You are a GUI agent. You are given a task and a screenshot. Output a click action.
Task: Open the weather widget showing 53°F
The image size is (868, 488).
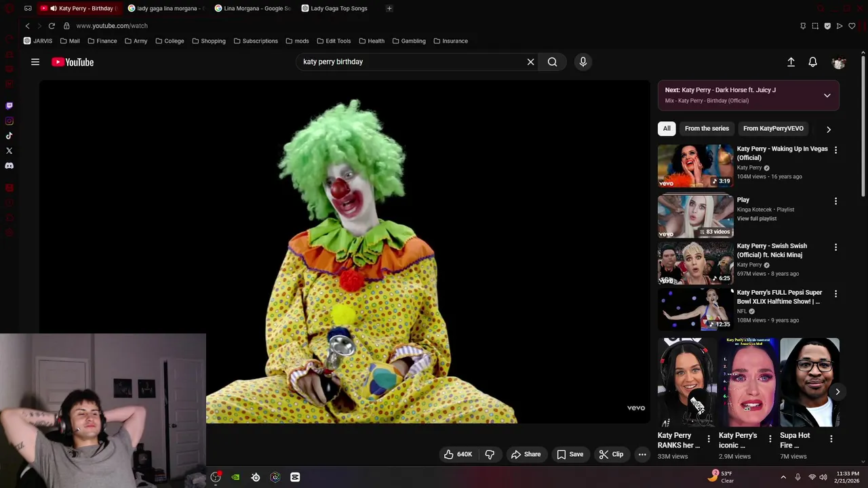721,476
